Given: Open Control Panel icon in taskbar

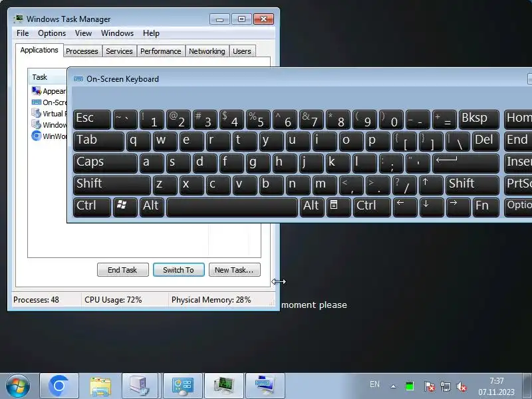Looking at the screenshot, I should pos(183,386).
